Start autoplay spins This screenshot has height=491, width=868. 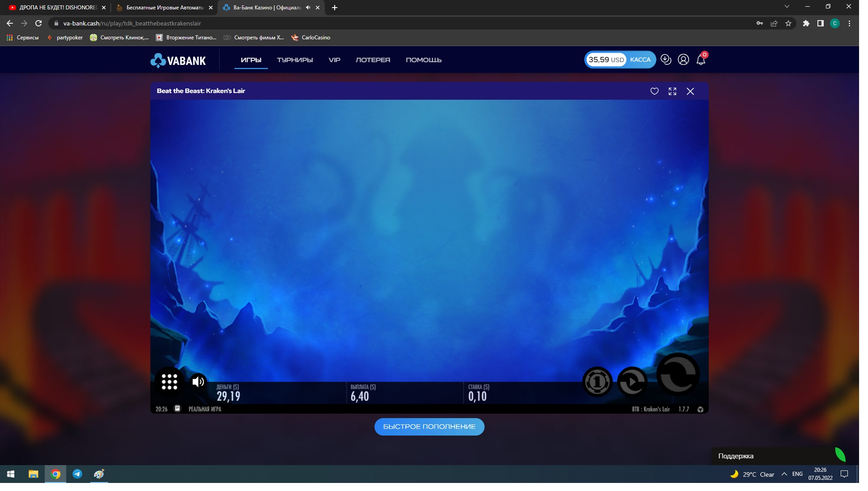pyautogui.click(x=632, y=381)
